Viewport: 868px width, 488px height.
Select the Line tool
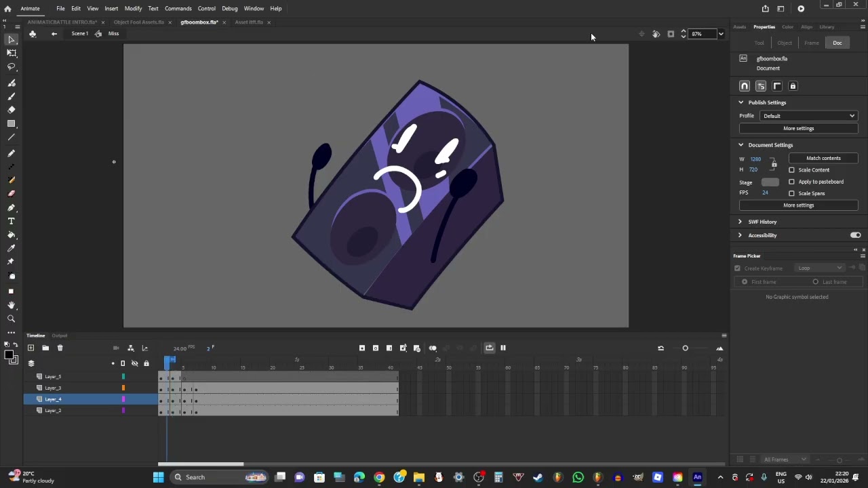(x=12, y=138)
